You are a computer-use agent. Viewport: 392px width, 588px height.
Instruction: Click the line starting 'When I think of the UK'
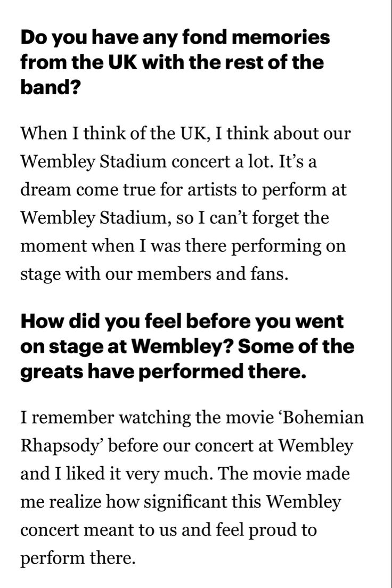[186, 134]
